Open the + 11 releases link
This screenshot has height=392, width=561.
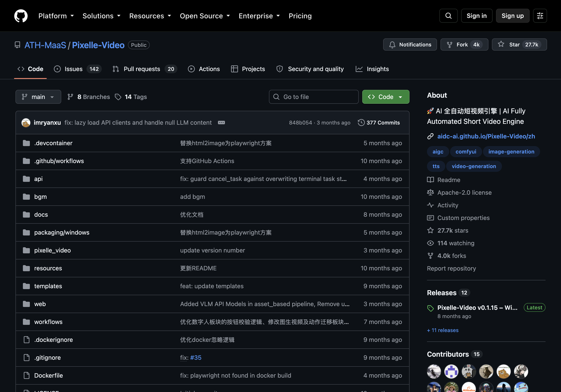[443, 330]
